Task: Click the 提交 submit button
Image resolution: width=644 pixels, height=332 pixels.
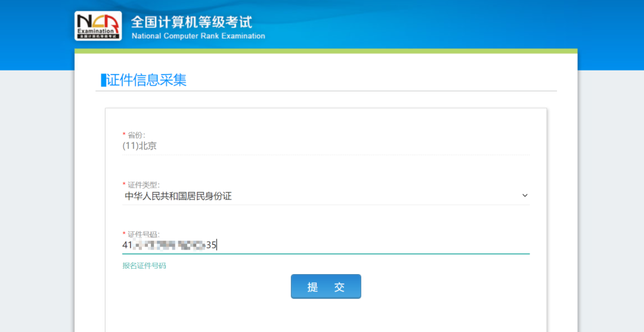Action: (x=326, y=287)
